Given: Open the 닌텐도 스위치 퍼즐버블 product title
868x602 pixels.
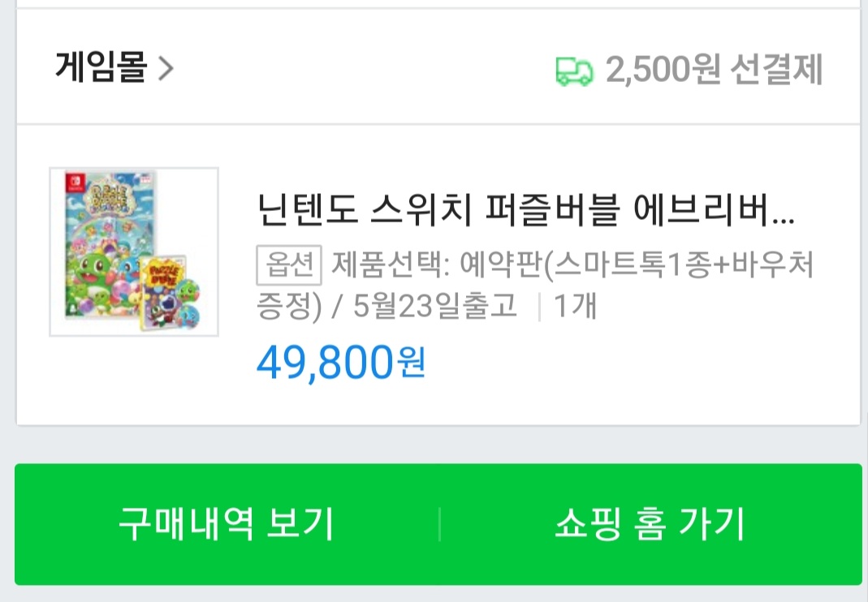Looking at the screenshot, I should (x=525, y=209).
